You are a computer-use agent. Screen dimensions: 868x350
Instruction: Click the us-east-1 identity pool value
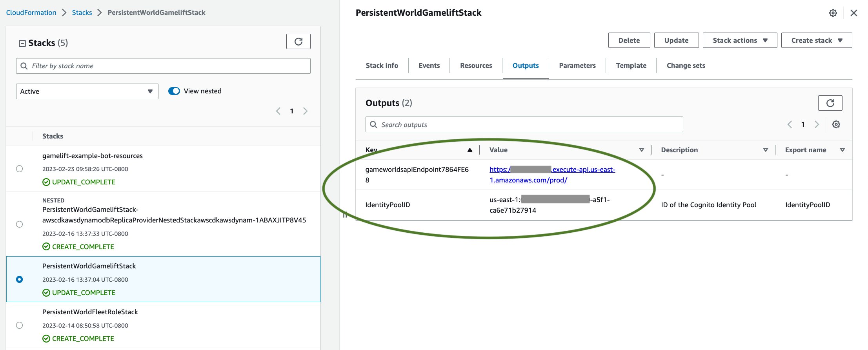550,205
